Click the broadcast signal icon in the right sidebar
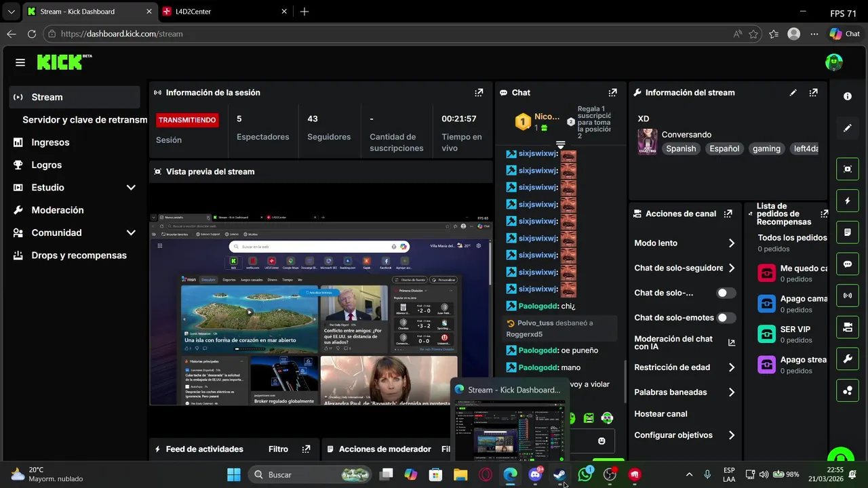868x488 pixels. tap(848, 296)
